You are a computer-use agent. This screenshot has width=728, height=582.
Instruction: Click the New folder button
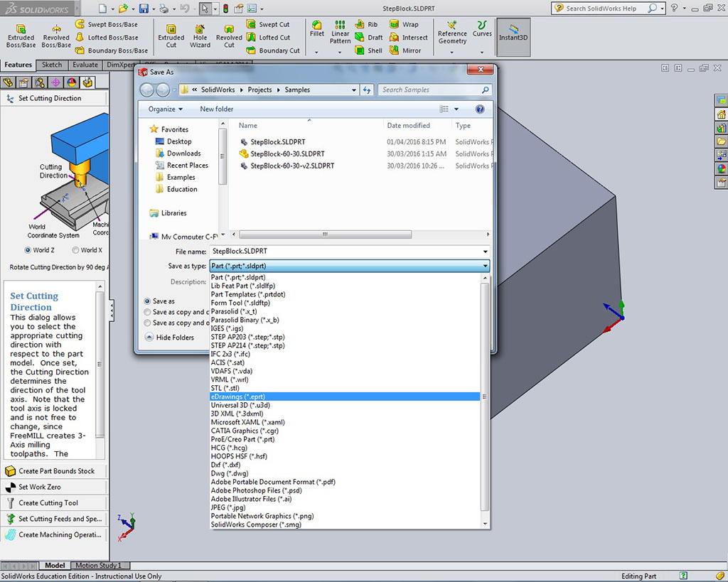[x=216, y=109]
